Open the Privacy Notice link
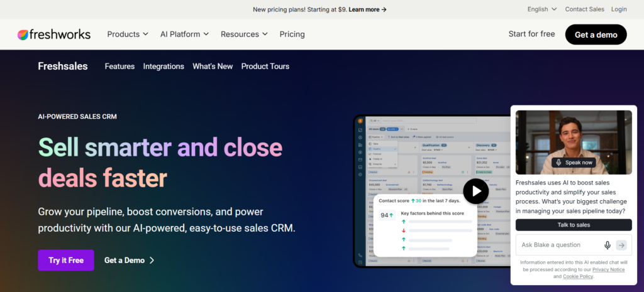Screen dimensions: 644x292 [608, 269]
